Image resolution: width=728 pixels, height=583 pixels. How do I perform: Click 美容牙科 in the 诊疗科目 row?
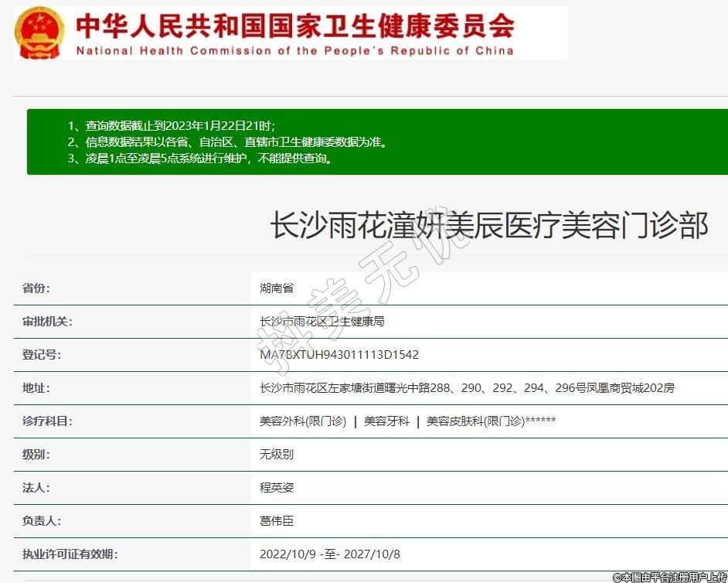point(386,421)
